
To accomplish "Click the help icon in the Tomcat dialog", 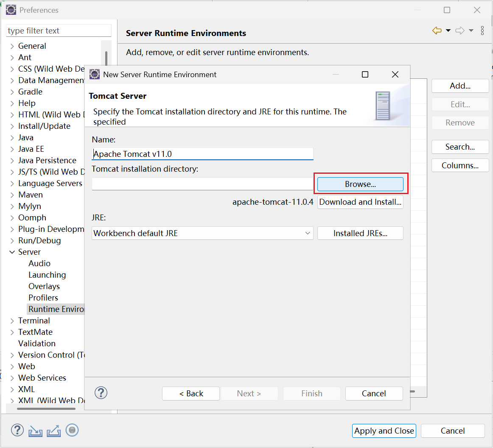I will (x=101, y=393).
